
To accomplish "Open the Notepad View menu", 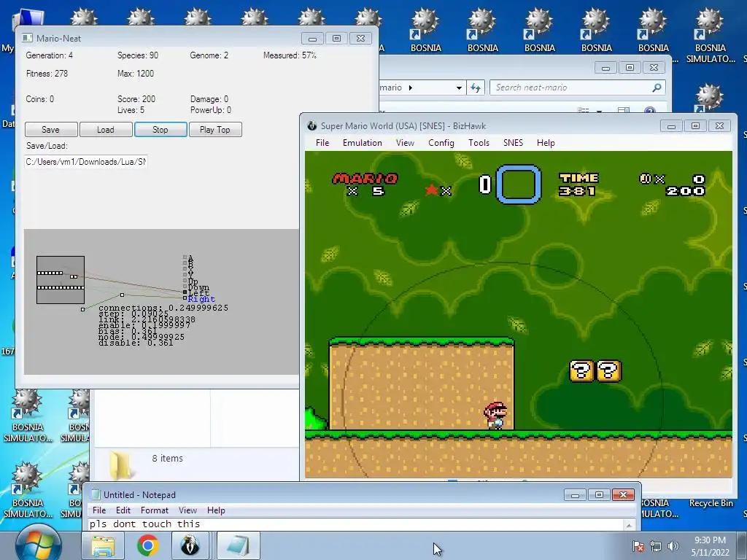I will (187, 510).
